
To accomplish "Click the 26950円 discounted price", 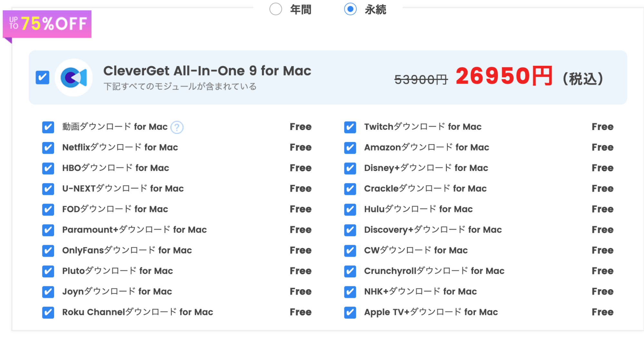I will 504,76.
